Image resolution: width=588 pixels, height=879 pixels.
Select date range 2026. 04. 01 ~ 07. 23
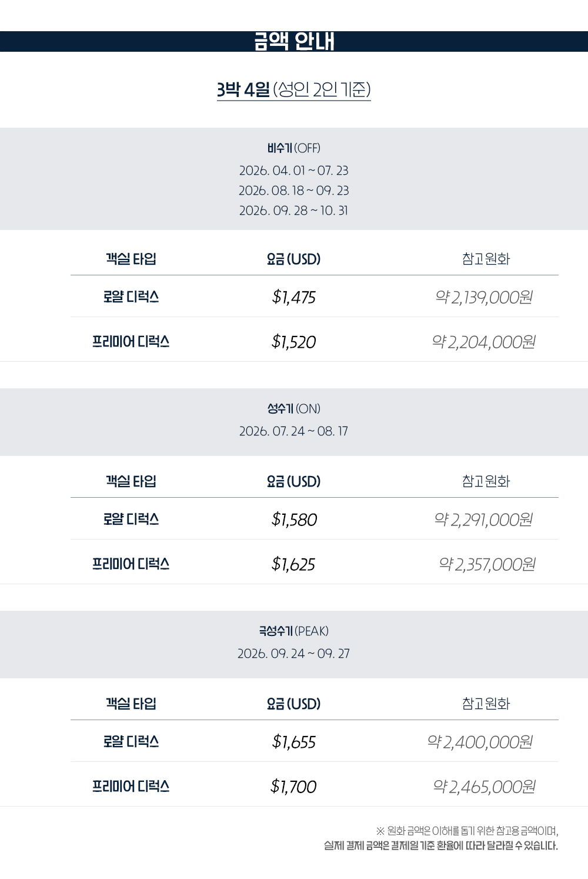(x=293, y=171)
